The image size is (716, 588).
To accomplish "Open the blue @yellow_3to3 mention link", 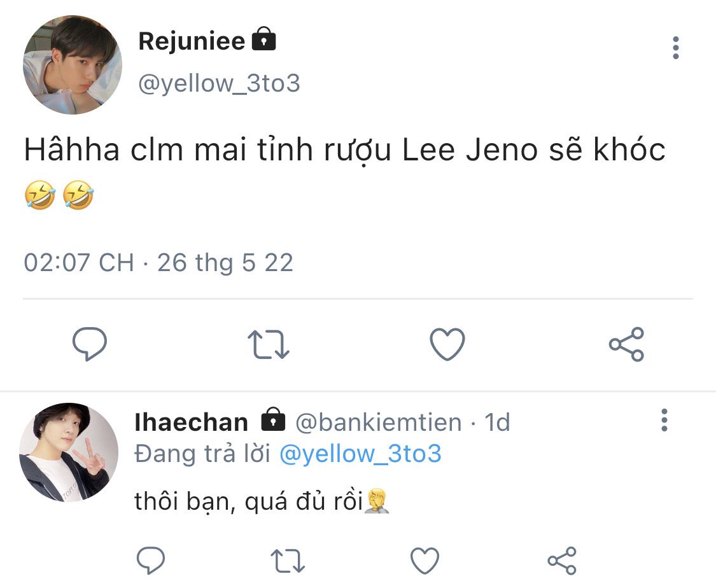I will coord(360,454).
